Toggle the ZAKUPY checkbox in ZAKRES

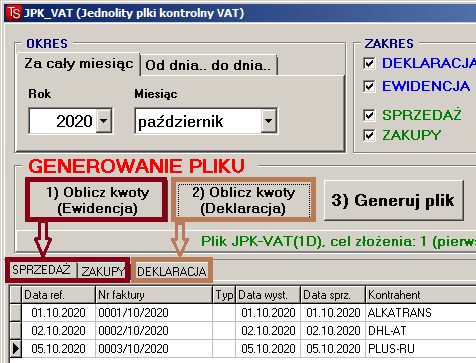tap(369, 135)
